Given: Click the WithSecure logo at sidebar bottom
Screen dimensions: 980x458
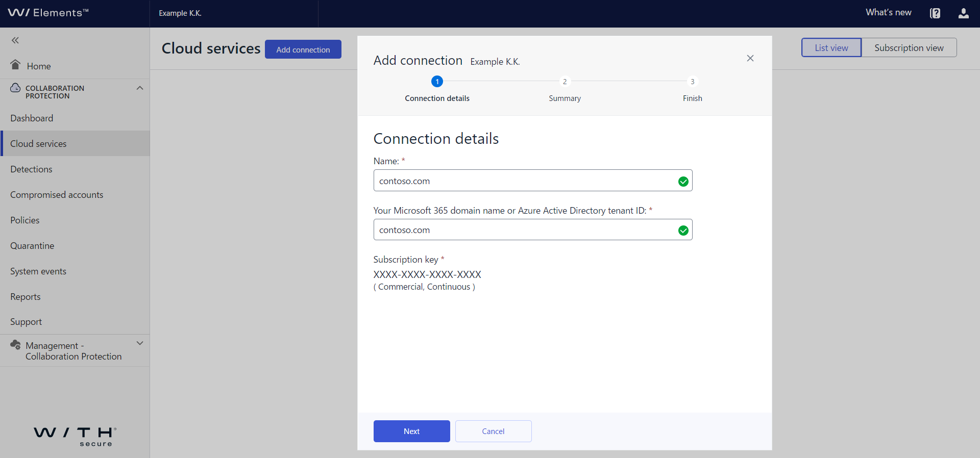Looking at the screenshot, I should pyautogui.click(x=75, y=437).
